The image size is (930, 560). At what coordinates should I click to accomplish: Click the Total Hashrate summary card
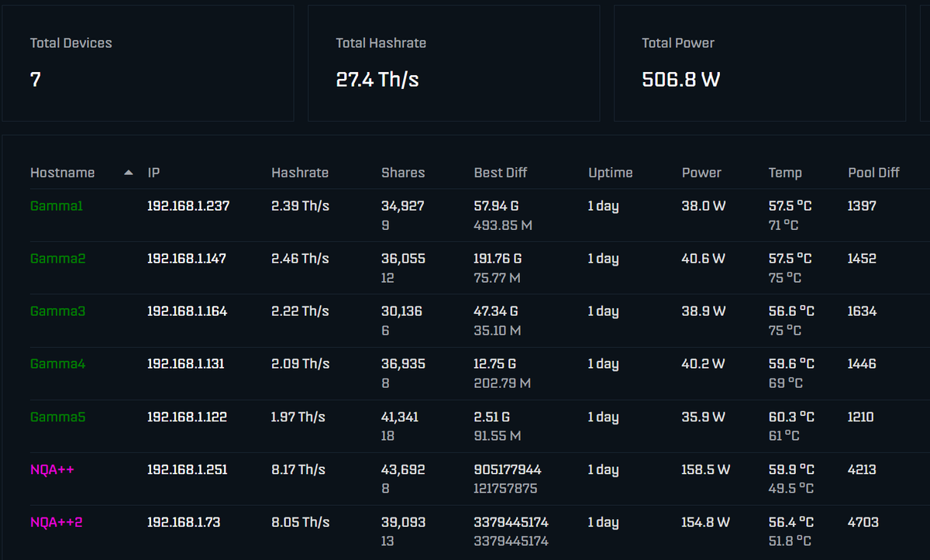453,64
